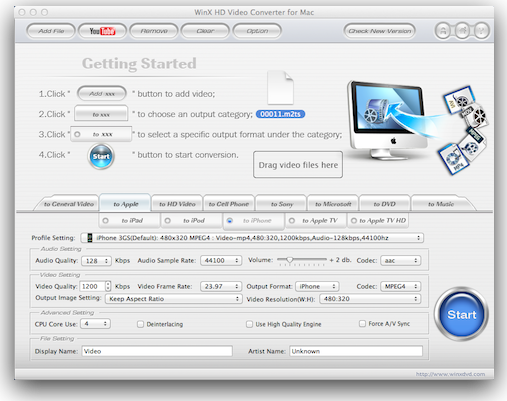The height and width of the screenshot is (401, 507).
Task: Click Check New Version
Action: (379, 31)
